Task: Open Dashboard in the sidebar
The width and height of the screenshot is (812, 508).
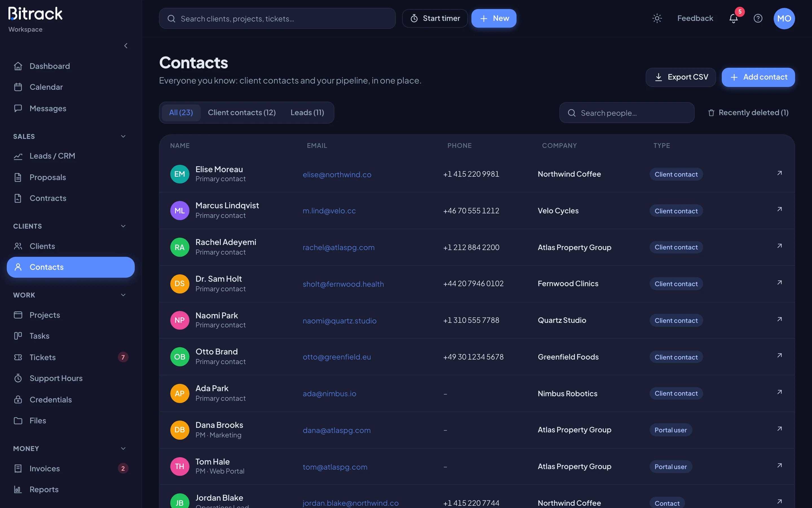Action: tap(70, 66)
